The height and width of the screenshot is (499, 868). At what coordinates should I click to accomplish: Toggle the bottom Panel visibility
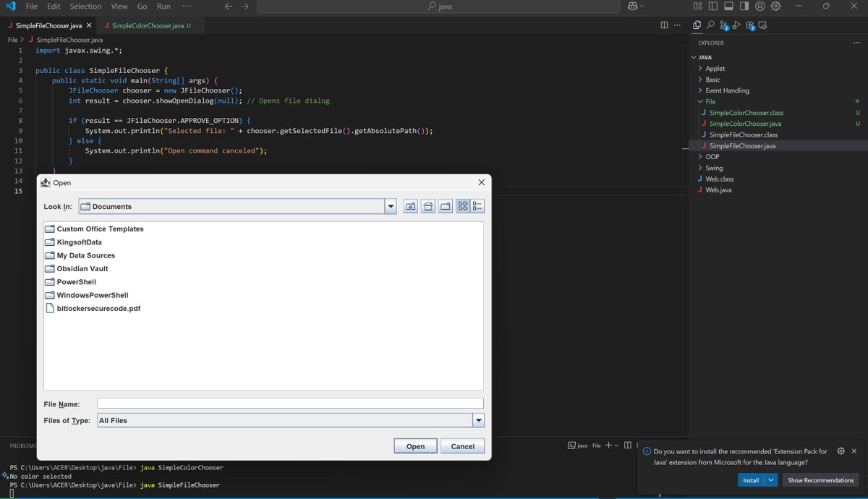[728, 6]
